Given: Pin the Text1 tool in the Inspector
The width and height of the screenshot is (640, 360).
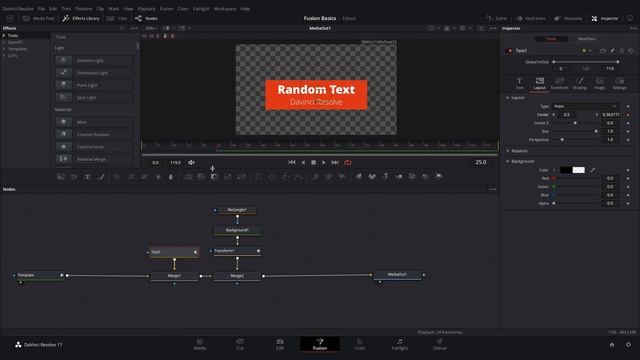Looking at the screenshot, I should (x=612, y=51).
